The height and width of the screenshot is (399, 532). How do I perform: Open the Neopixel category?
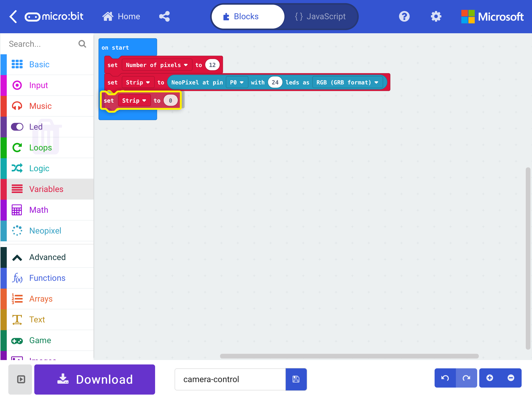[45, 231]
